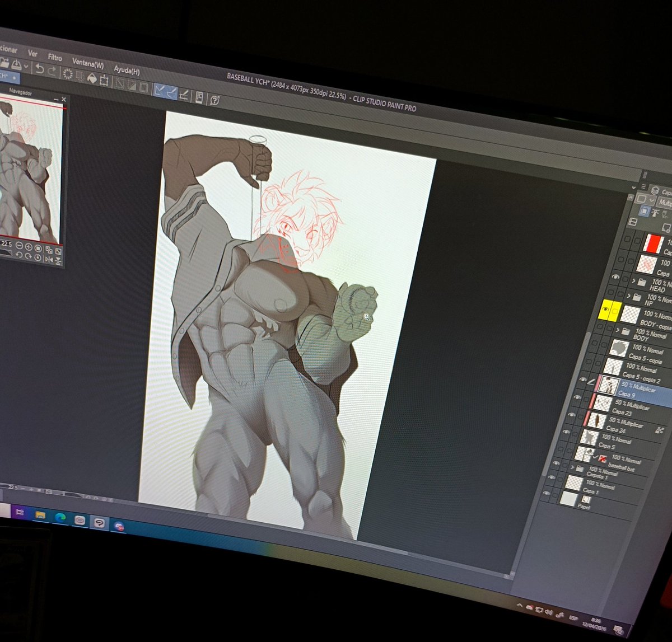Screen dimensions: 672x642
Task: Toggle visibility eye of Carpeta 1 folder
Action: 556,463
